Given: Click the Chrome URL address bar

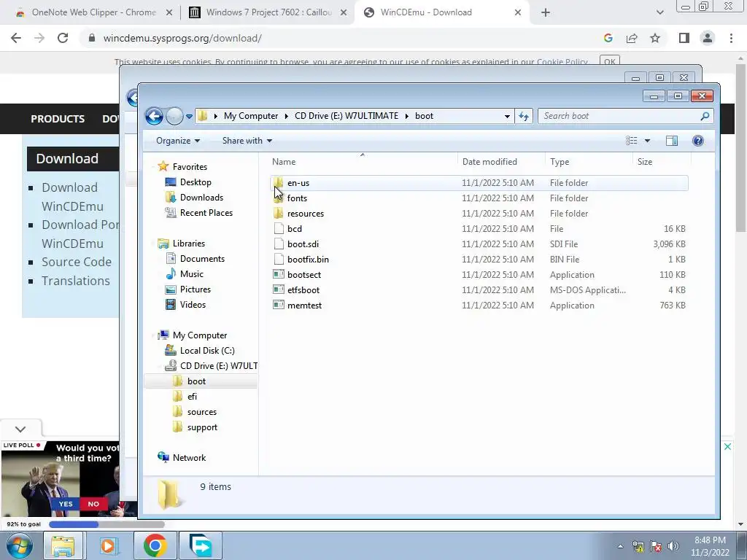Looking at the screenshot, I should pos(343,38).
